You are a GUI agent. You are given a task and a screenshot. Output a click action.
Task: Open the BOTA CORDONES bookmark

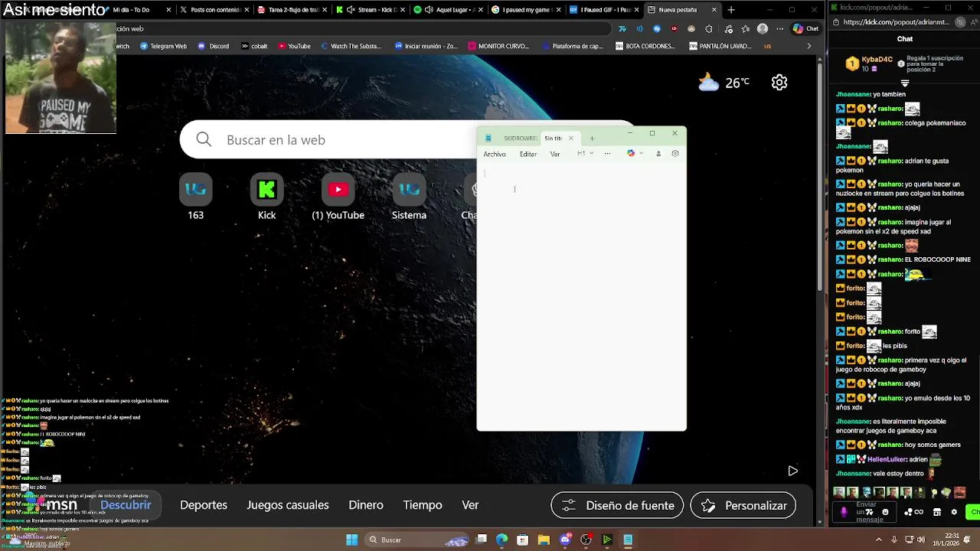[x=645, y=46]
